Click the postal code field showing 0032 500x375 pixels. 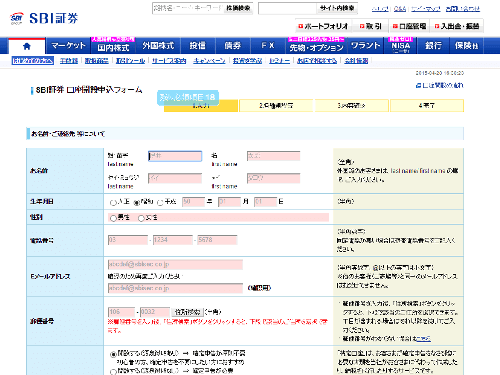pyautogui.click(x=155, y=312)
